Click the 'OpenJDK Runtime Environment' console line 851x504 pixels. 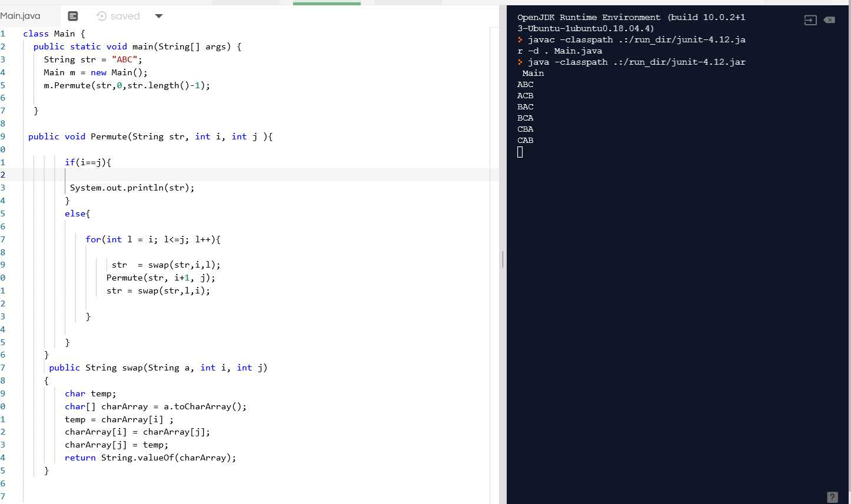tap(631, 22)
